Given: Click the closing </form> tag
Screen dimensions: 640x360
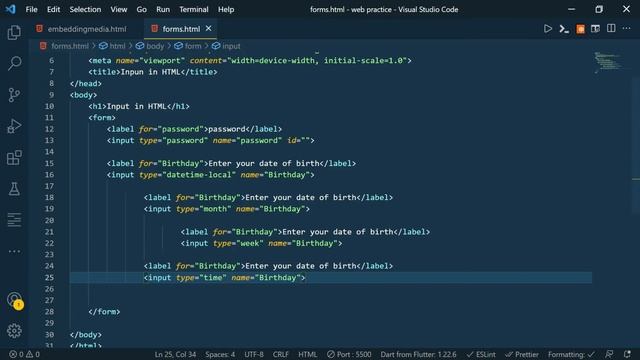Looking at the screenshot, I should click(104, 312).
